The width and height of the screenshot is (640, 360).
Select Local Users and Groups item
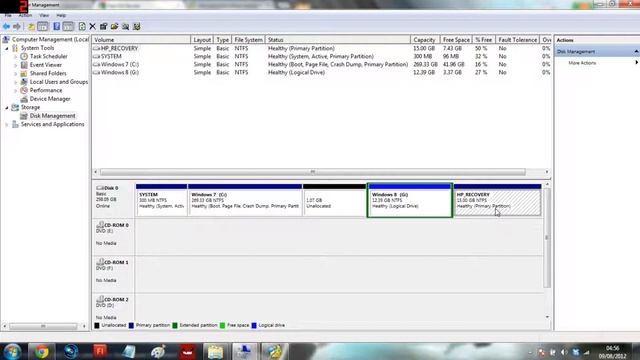pyautogui.click(x=59, y=82)
